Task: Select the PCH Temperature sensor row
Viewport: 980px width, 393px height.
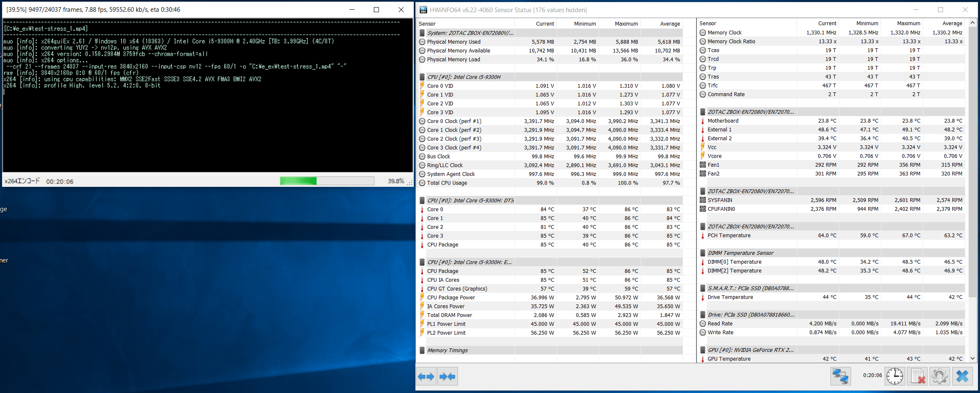Action: [729, 236]
